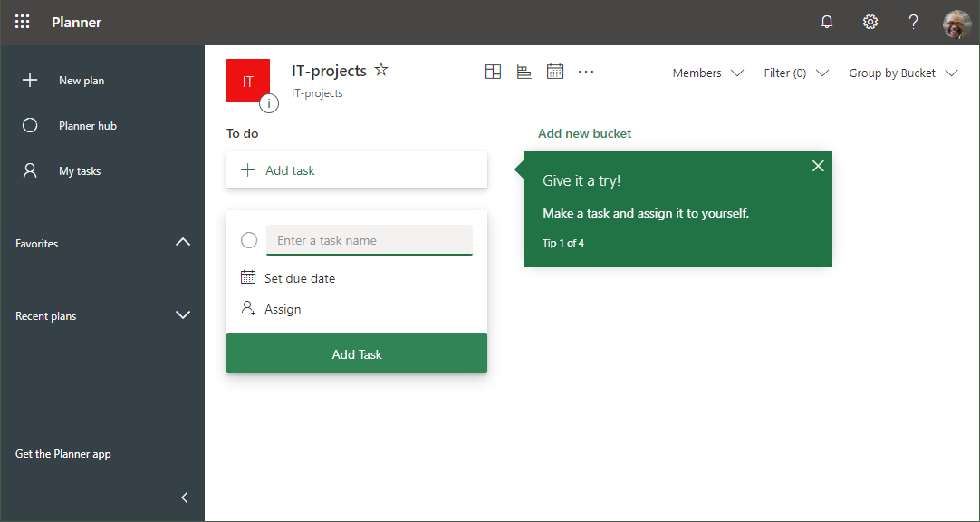Open the app launcher waffle icon
The image size is (980, 522).
pos(23,22)
